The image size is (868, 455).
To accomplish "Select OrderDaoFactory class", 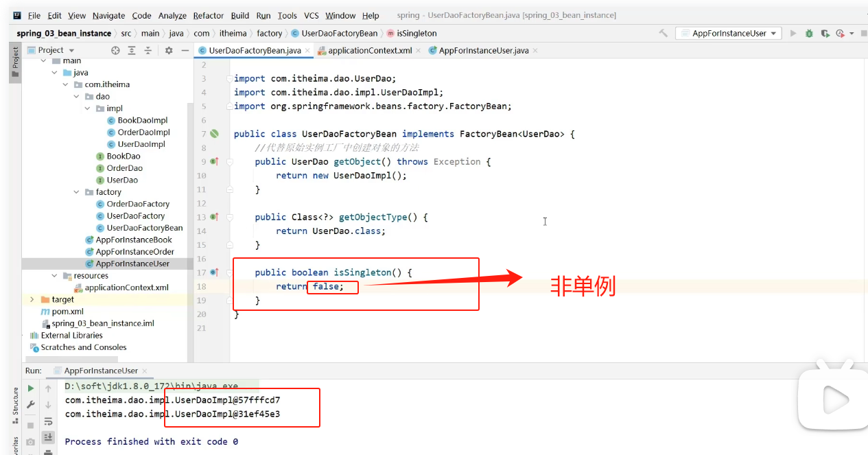I will pos(138,204).
